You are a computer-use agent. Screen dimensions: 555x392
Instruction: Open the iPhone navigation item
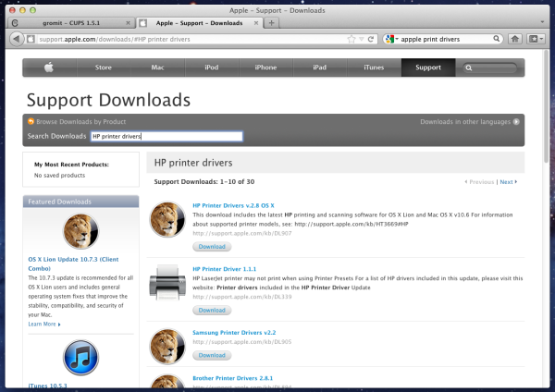pos(265,67)
